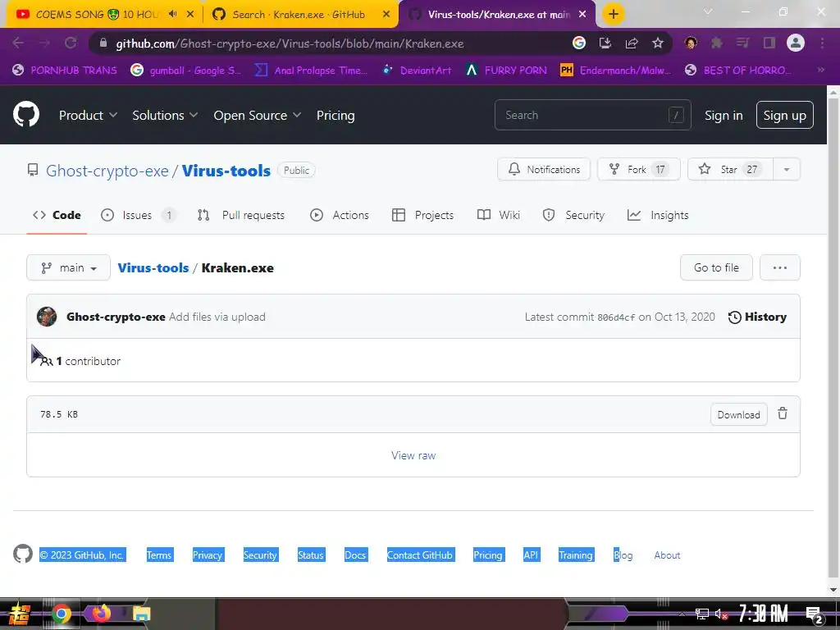
Task: Open the Pricing header link
Action: [336, 115]
